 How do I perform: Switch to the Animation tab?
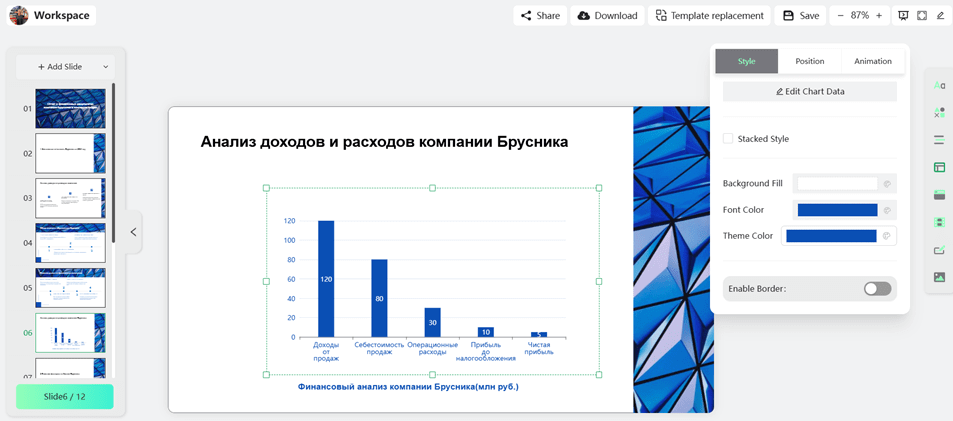pos(872,61)
